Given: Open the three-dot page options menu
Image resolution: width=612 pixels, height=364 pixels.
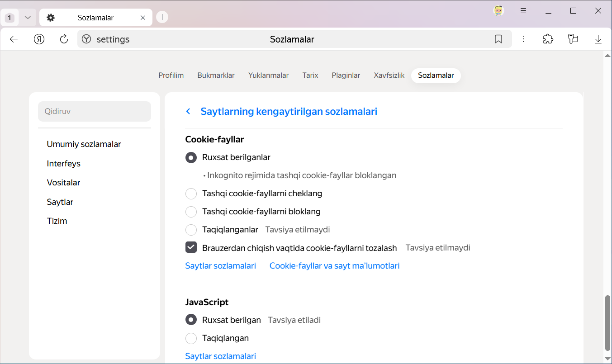Looking at the screenshot, I should (523, 39).
